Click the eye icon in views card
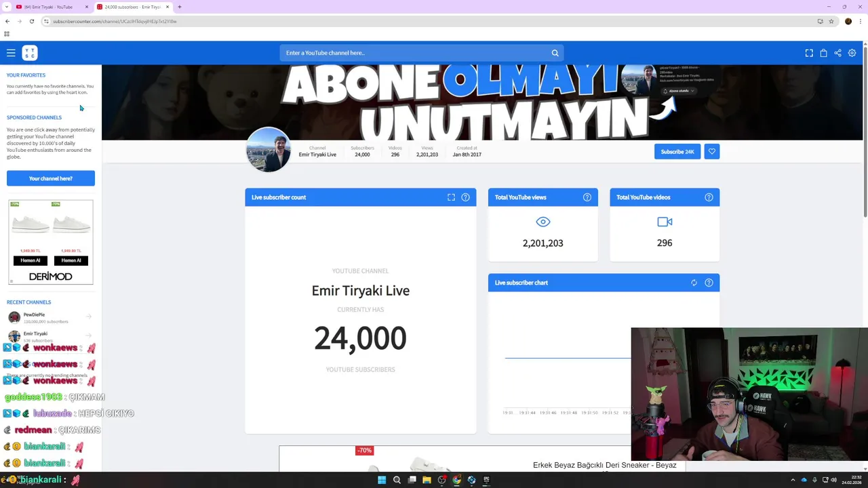The width and height of the screenshot is (868, 488). (x=543, y=222)
